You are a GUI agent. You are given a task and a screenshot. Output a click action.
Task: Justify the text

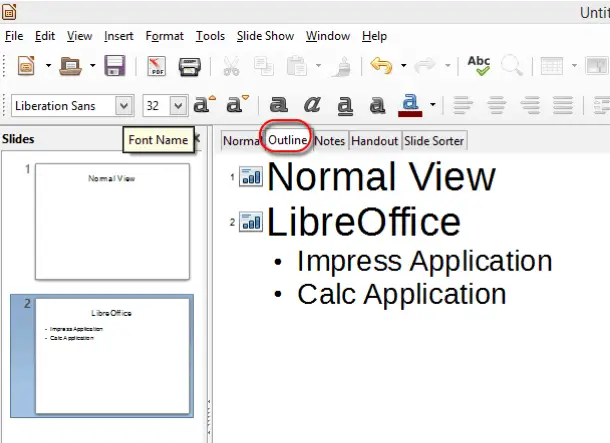coord(563,105)
